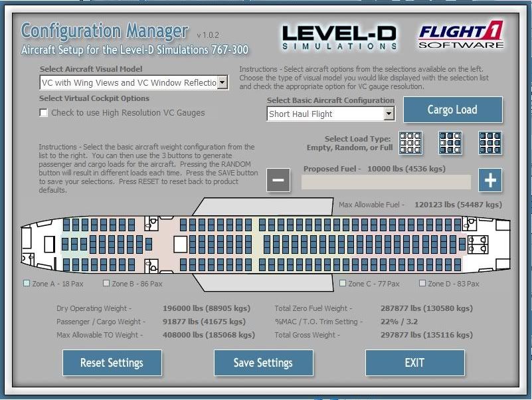Open the aircraft visual model dropdown
Viewport: 532px width, 400px height.
click(x=222, y=82)
